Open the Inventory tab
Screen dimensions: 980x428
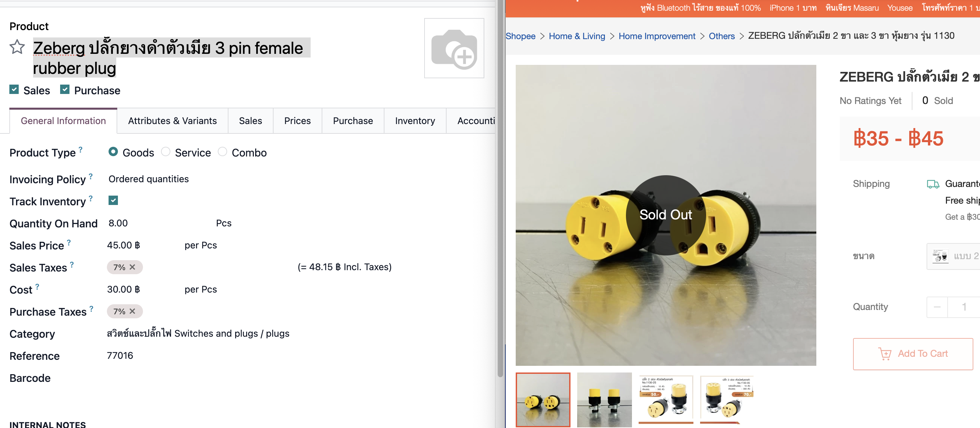click(x=415, y=121)
